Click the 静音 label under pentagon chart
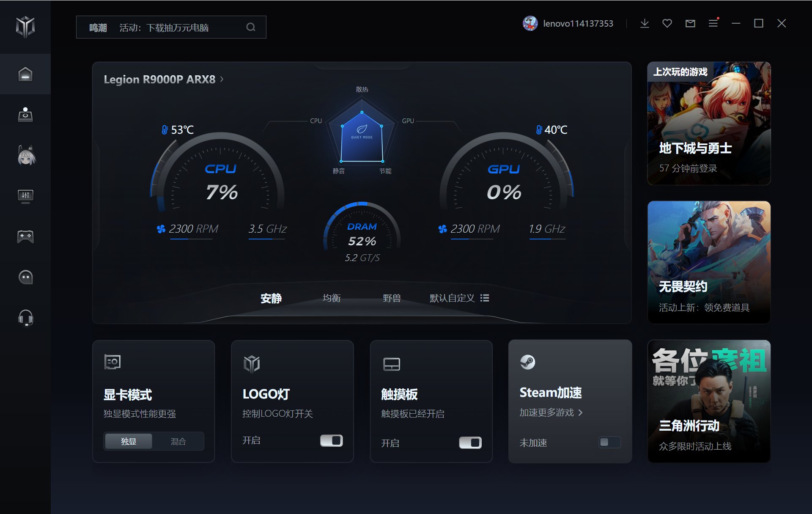This screenshot has width=812, height=514. [338, 171]
